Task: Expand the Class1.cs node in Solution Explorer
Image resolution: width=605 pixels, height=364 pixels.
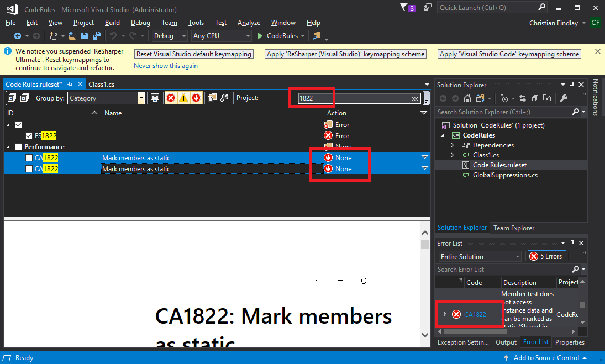Action: click(x=452, y=155)
